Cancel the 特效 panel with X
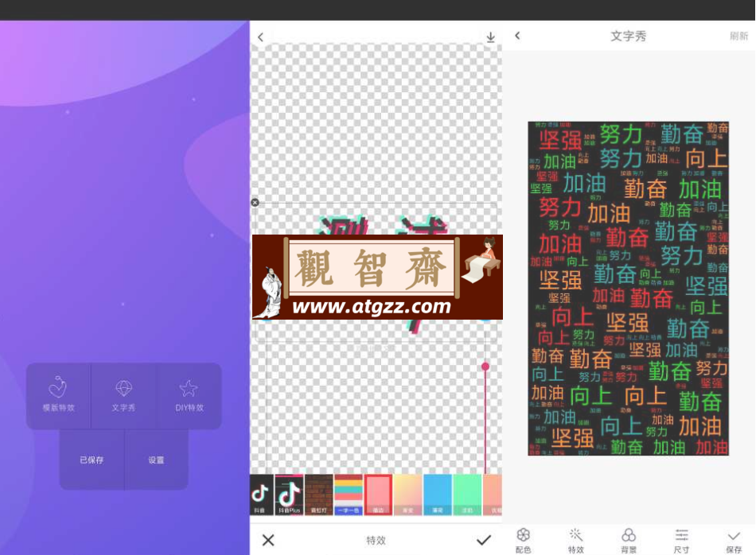The width and height of the screenshot is (756, 555). 268,540
